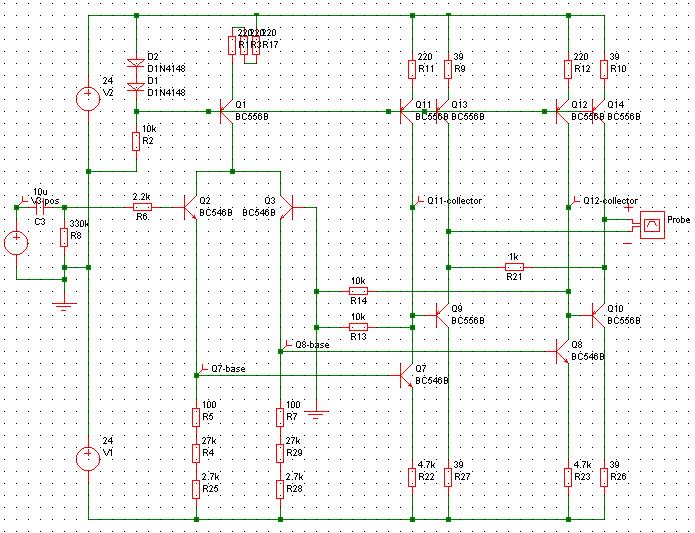695x533 pixels.
Task: Select transistor Q10 symbol
Action: pyautogui.click(x=598, y=315)
